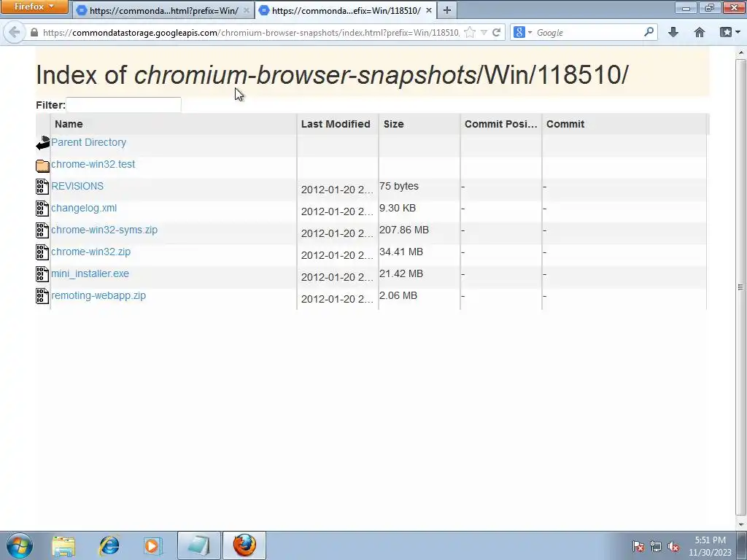Open the URL history dropdown arrow
The height and width of the screenshot is (560, 747).
click(484, 32)
